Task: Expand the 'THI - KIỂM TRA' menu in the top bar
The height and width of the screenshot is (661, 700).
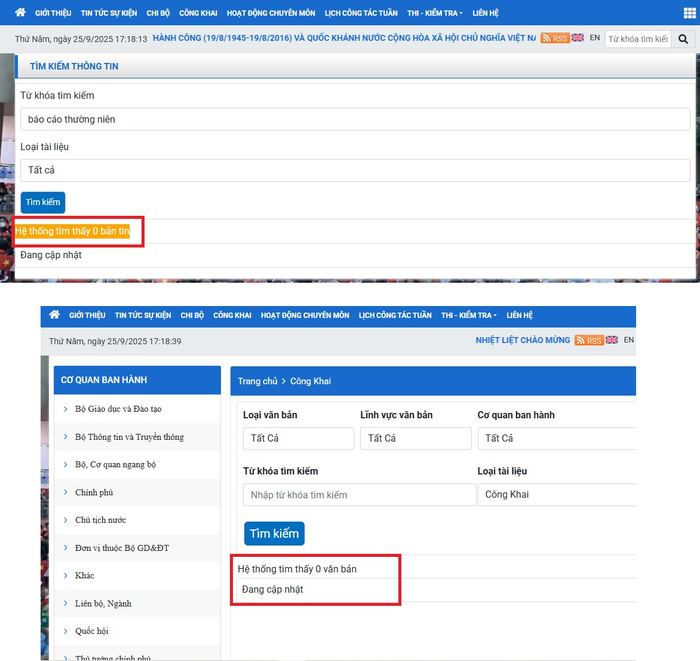Action: point(435,13)
